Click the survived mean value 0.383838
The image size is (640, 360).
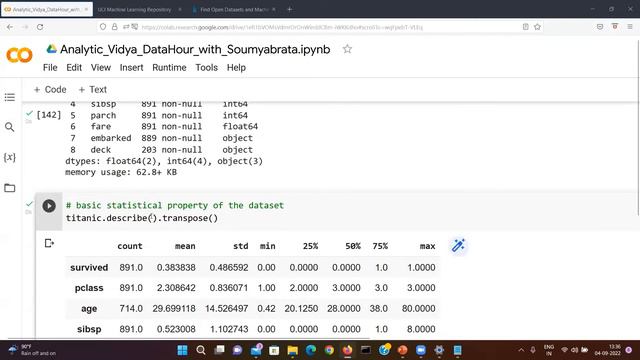(x=176, y=268)
